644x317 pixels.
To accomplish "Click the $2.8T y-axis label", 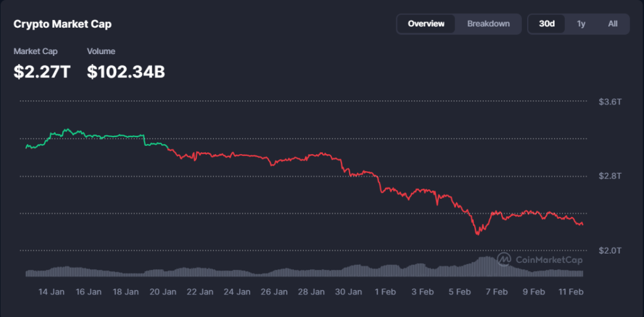I will point(610,175).
